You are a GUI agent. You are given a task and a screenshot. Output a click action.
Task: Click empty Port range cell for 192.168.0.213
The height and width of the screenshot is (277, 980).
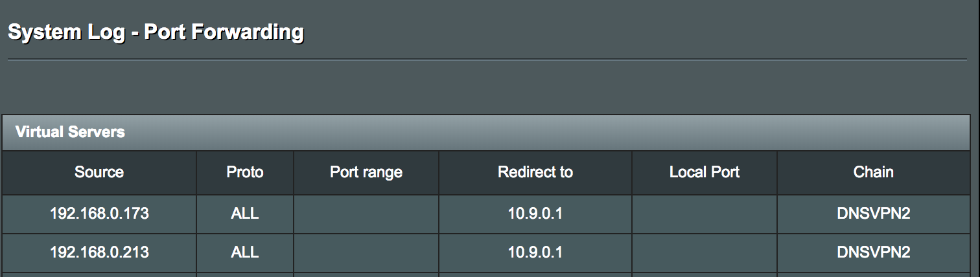tap(366, 252)
